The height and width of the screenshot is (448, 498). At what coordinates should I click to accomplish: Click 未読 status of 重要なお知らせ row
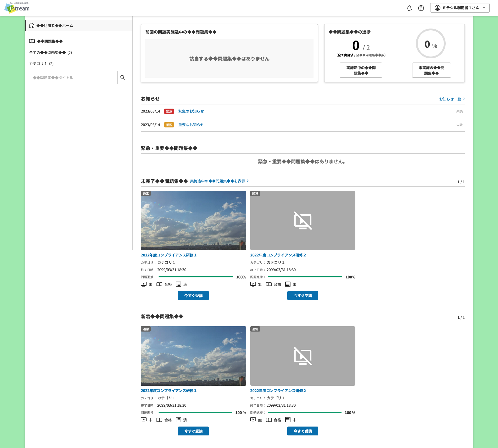tap(459, 125)
